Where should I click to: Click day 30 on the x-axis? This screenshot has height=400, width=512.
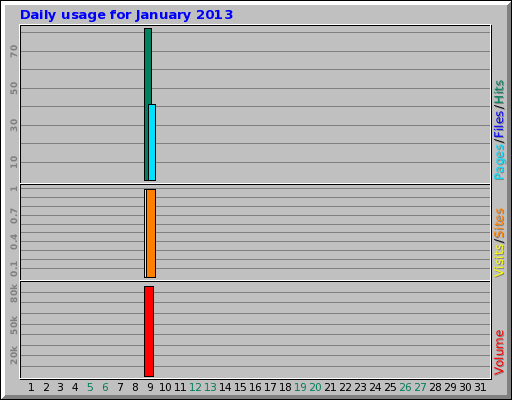click(x=465, y=387)
